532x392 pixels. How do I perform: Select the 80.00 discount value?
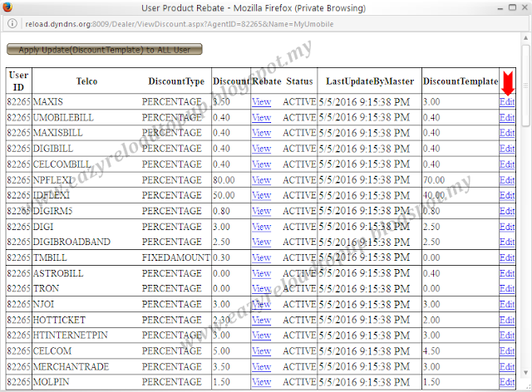coord(224,179)
